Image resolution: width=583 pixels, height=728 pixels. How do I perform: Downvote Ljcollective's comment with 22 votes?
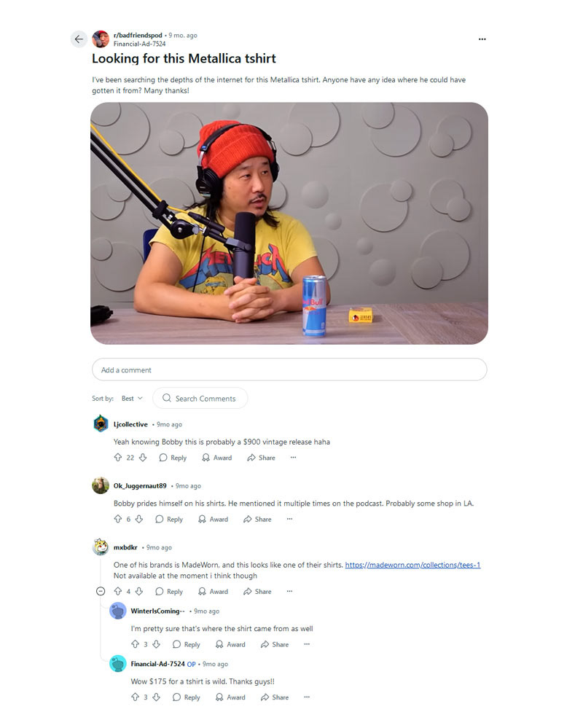(143, 458)
